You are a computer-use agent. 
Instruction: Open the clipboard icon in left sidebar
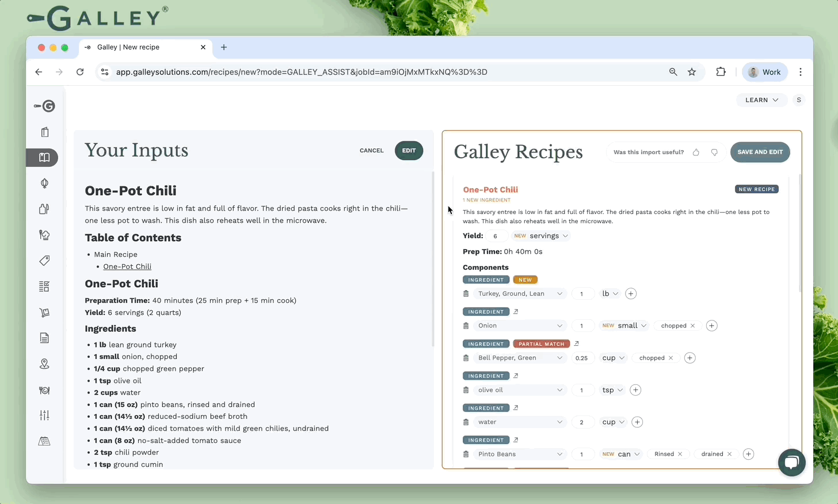[44, 132]
